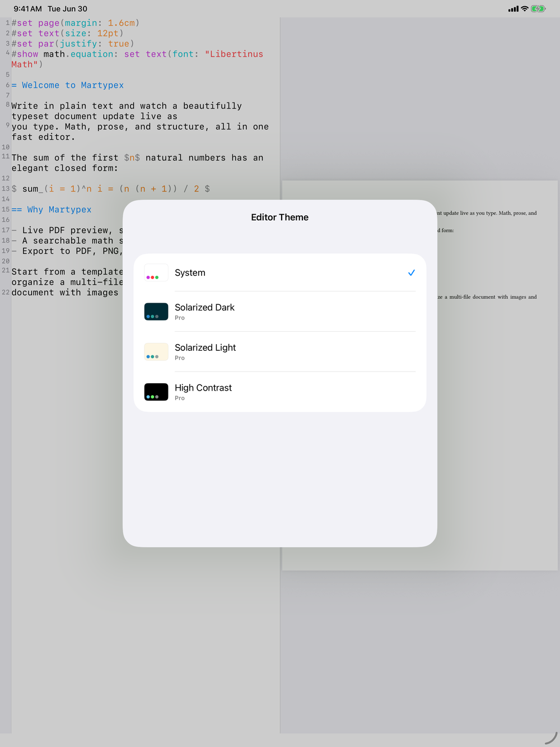Click the 9:41 AM clock
This screenshot has width=560, height=747.
(x=28, y=9)
